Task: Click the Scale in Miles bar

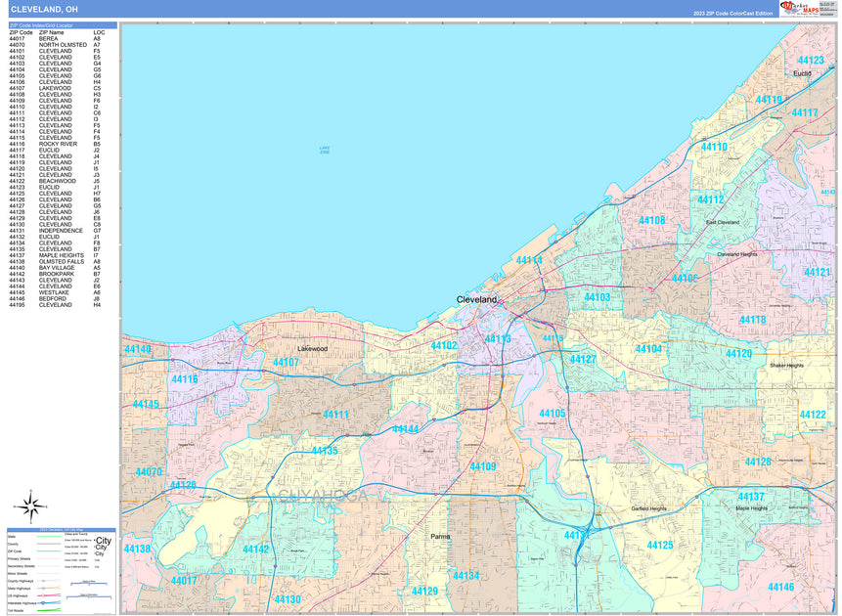Action: pyautogui.click(x=89, y=583)
